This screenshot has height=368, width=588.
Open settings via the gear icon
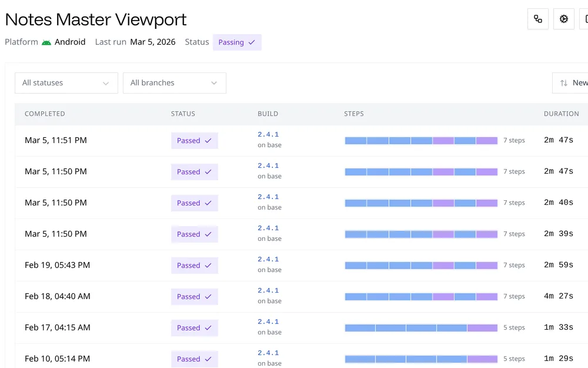564,19
